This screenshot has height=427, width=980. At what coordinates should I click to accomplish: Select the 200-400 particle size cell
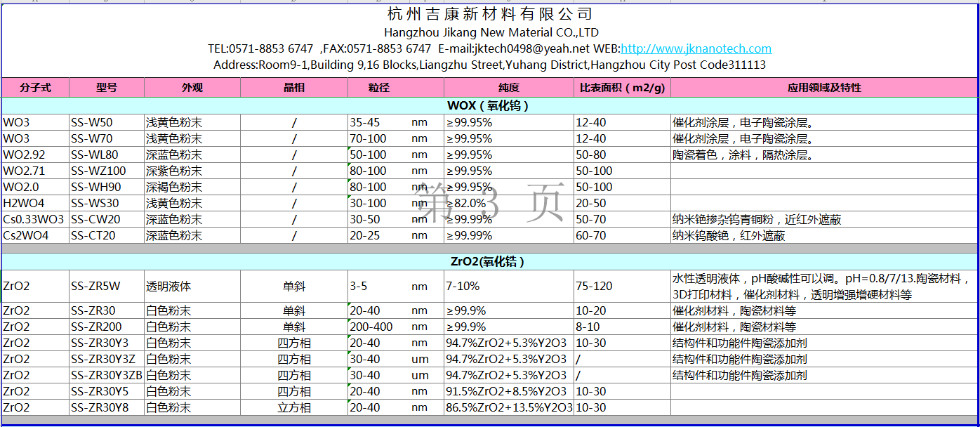379,327
